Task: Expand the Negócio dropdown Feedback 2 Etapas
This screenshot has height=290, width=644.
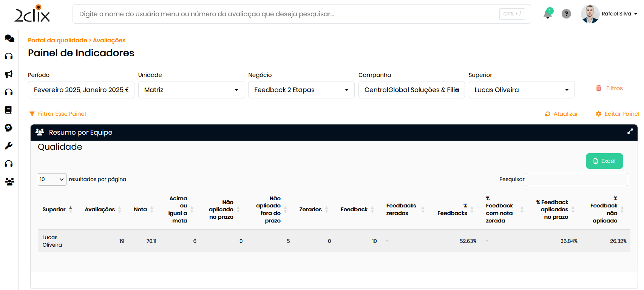Action: click(x=301, y=90)
